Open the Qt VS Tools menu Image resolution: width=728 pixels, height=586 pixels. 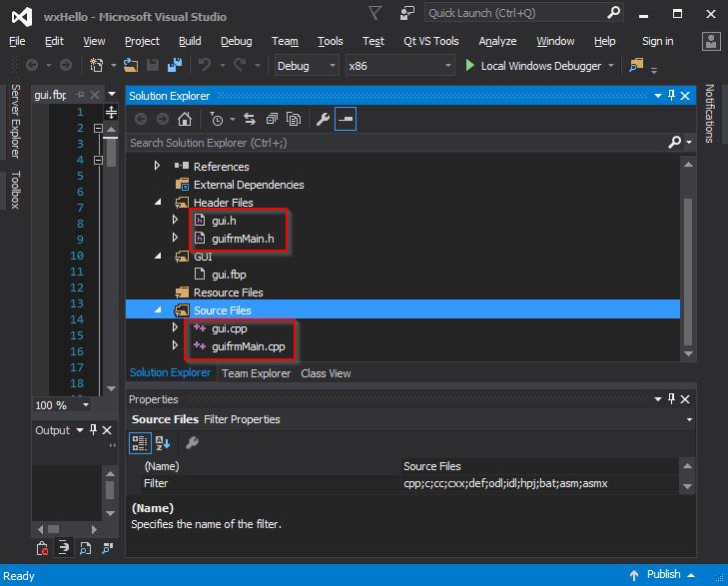pyautogui.click(x=430, y=41)
